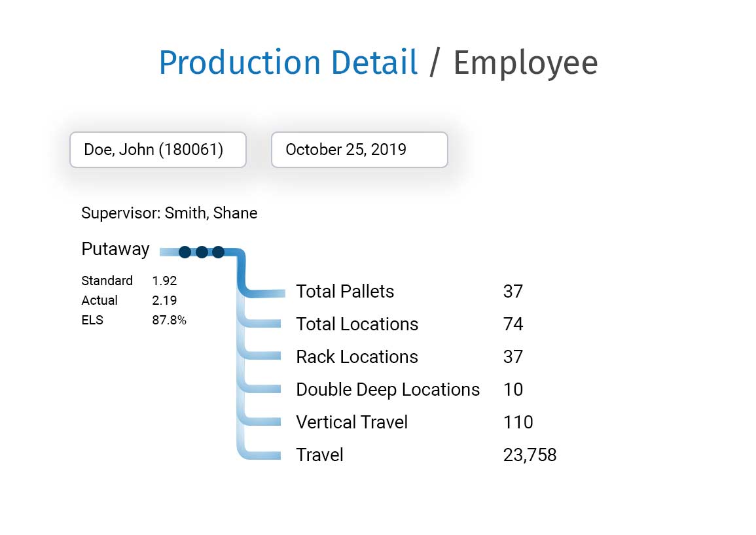The image size is (756, 535).
Task: Click the Travel value 23,758
Action: (x=530, y=455)
